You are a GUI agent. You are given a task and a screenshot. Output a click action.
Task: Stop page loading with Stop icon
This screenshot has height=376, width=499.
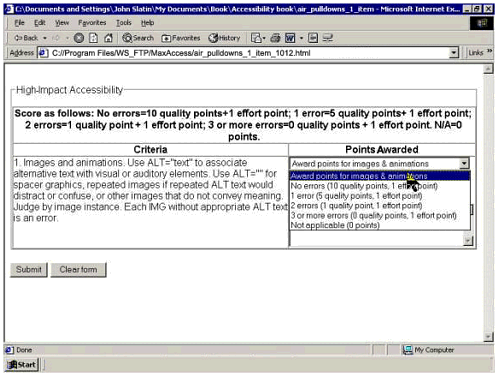(x=79, y=38)
